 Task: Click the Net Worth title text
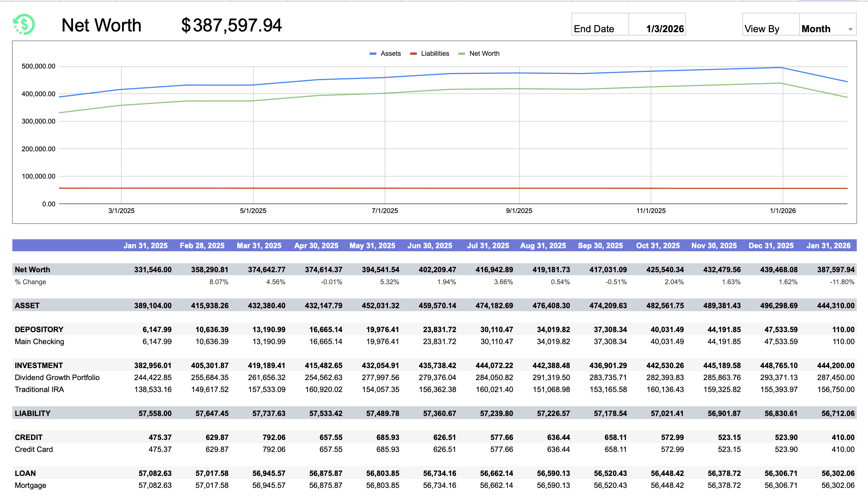(101, 25)
